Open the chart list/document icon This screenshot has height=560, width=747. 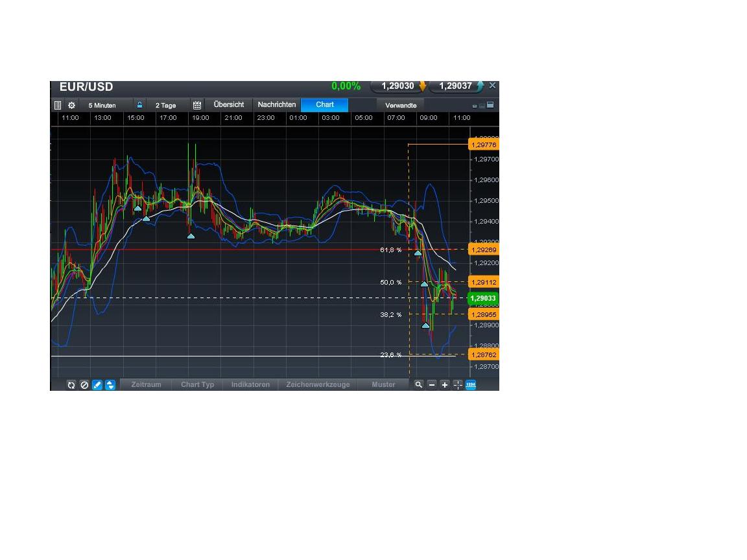point(58,105)
